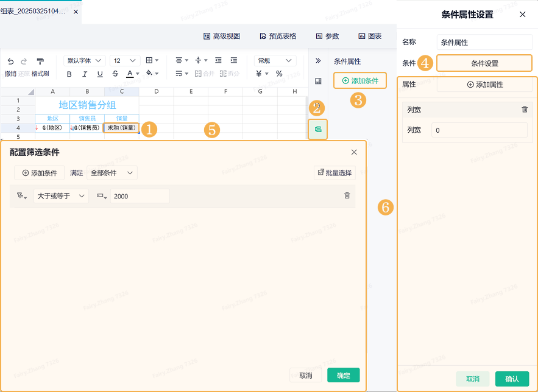Screen dimensions: 538x392
Task: Toggle italic formatting
Action: click(85, 74)
